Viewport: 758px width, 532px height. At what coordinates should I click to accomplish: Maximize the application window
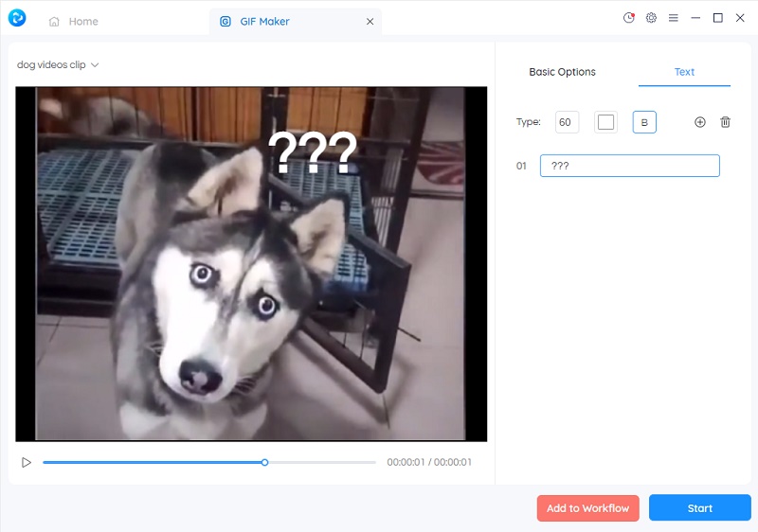pos(718,18)
